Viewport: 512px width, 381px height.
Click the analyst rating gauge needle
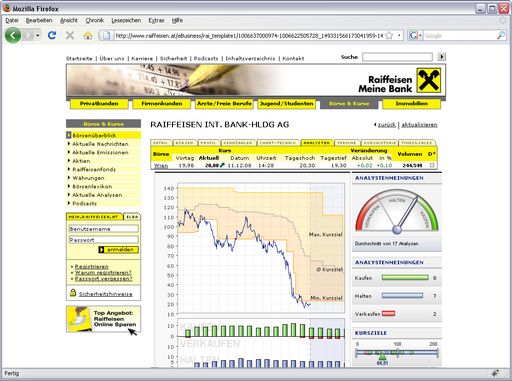click(407, 213)
